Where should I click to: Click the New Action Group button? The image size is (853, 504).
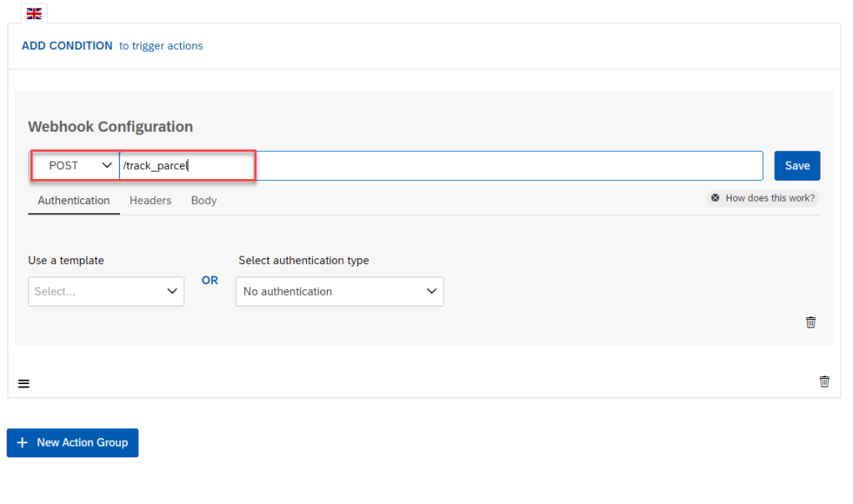(73, 442)
